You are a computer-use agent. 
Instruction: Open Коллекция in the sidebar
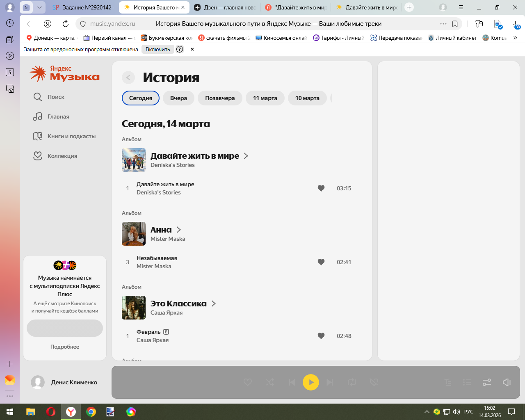(62, 156)
